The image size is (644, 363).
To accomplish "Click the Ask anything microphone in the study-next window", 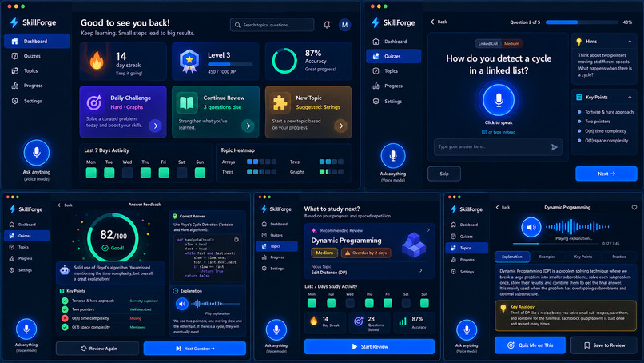I will point(276,329).
